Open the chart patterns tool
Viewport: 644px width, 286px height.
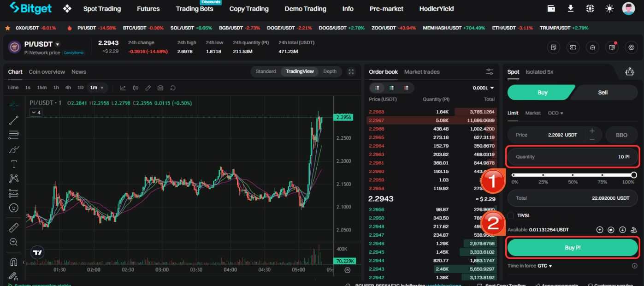click(x=14, y=179)
